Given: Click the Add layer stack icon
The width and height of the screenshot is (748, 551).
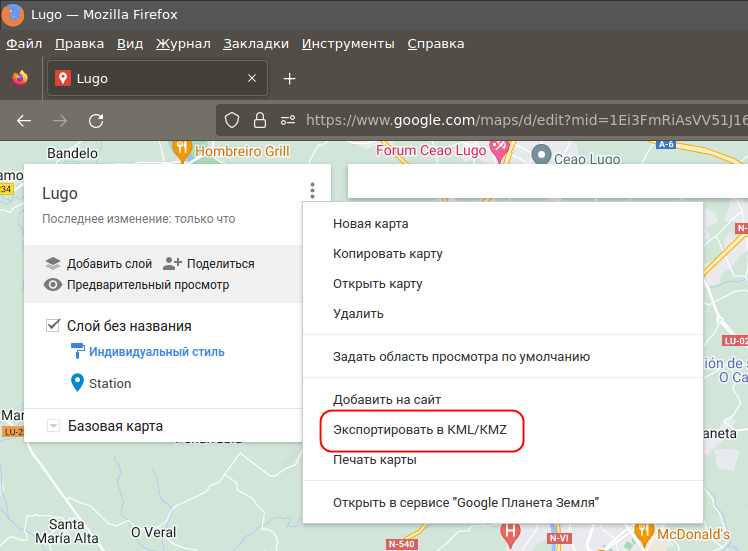Looking at the screenshot, I should 52,263.
